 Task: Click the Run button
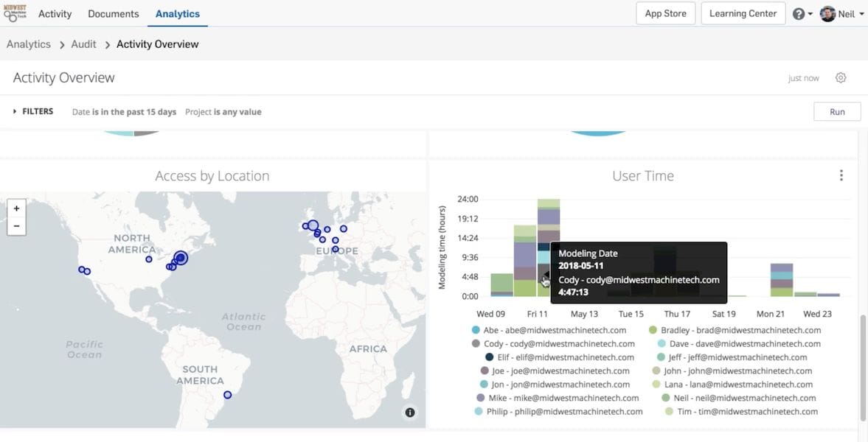tap(837, 112)
